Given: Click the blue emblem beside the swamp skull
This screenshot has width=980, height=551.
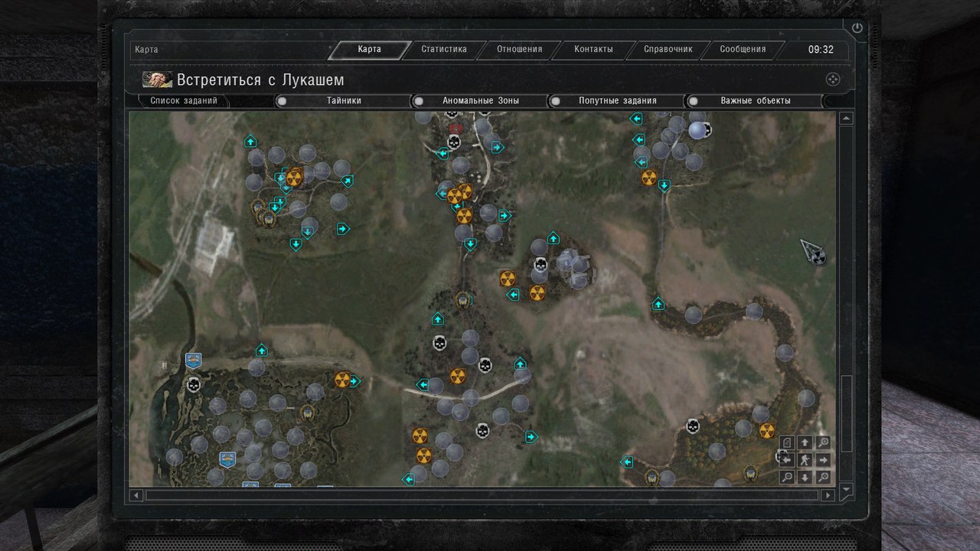Looking at the screenshot, I should click(x=194, y=360).
